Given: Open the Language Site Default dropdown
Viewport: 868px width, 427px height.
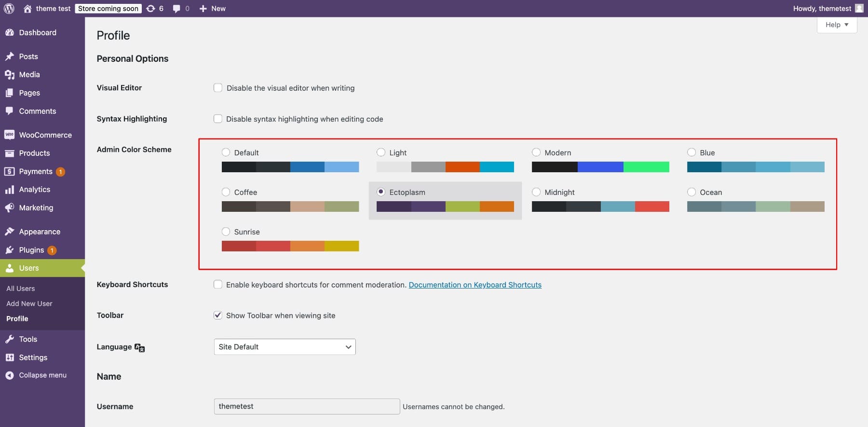Looking at the screenshot, I should (x=285, y=347).
